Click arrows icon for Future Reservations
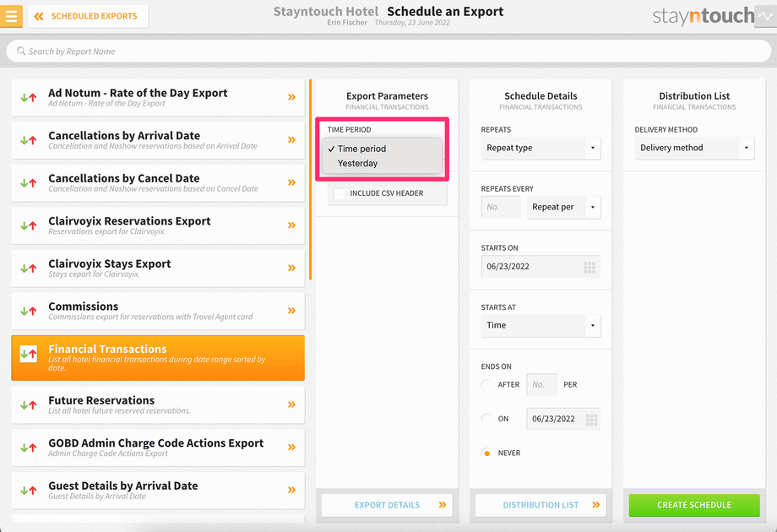This screenshot has width=777, height=532. (x=28, y=404)
